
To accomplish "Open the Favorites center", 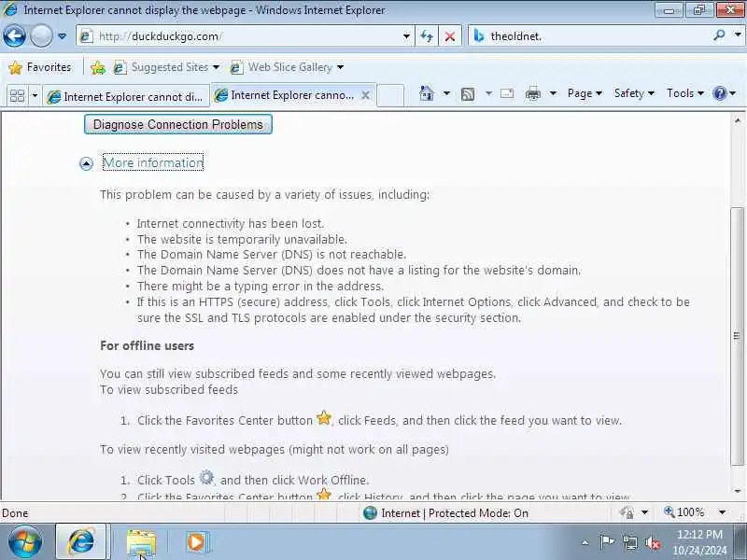I will 40,67.
